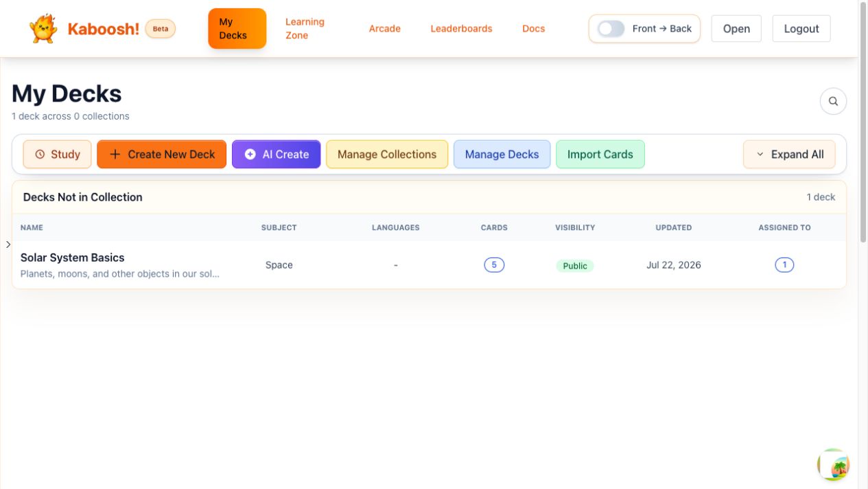Click the vertical page scrollbar

click(863, 124)
